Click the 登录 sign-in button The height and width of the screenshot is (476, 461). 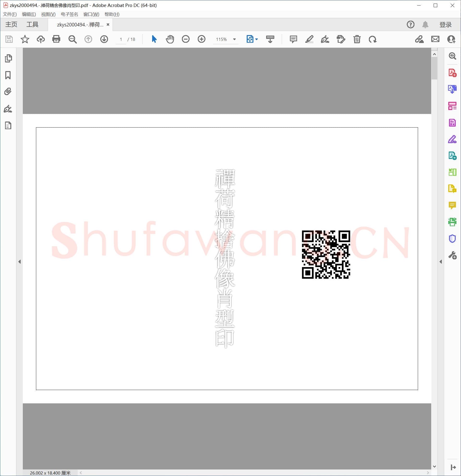(x=445, y=24)
